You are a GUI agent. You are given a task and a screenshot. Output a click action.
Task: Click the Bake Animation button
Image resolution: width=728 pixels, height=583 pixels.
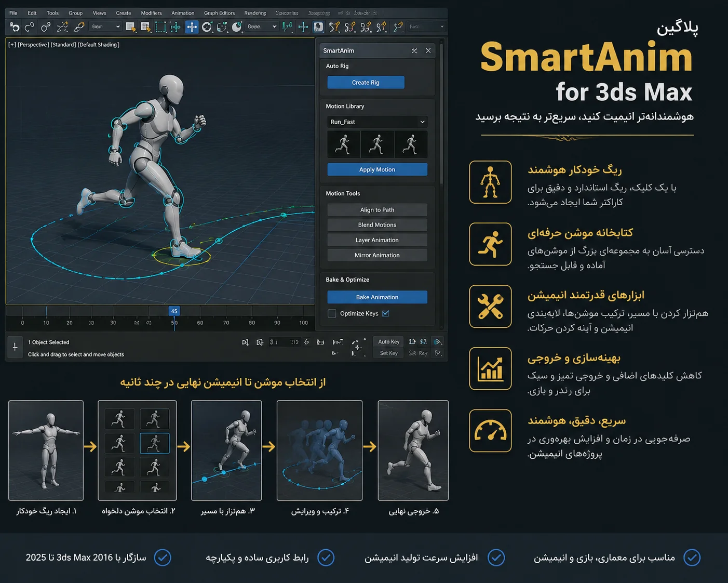coord(377,297)
